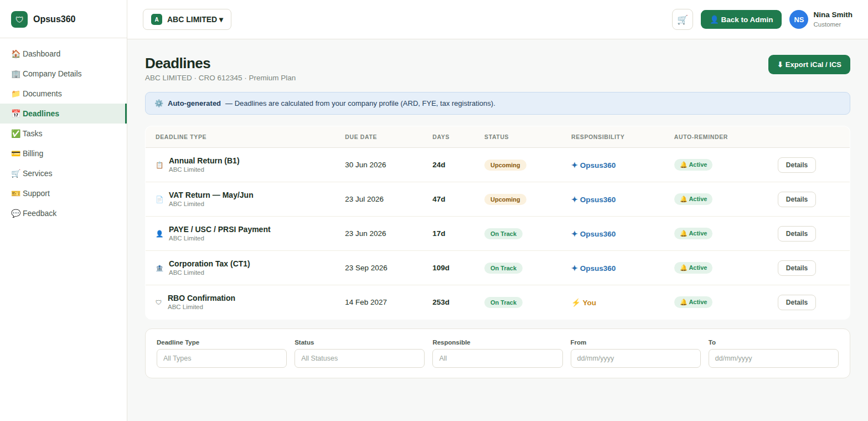Click the sparkle icon next to Opsus360 in Corporation Tax row

pos(575,268)
